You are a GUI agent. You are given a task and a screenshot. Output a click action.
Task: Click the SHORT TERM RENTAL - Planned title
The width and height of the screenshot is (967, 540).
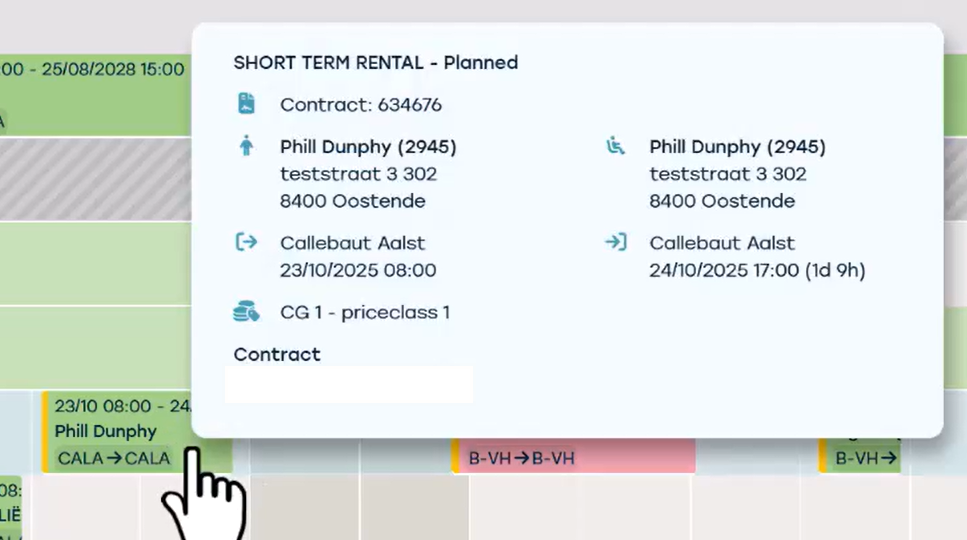tap(375, 62)
